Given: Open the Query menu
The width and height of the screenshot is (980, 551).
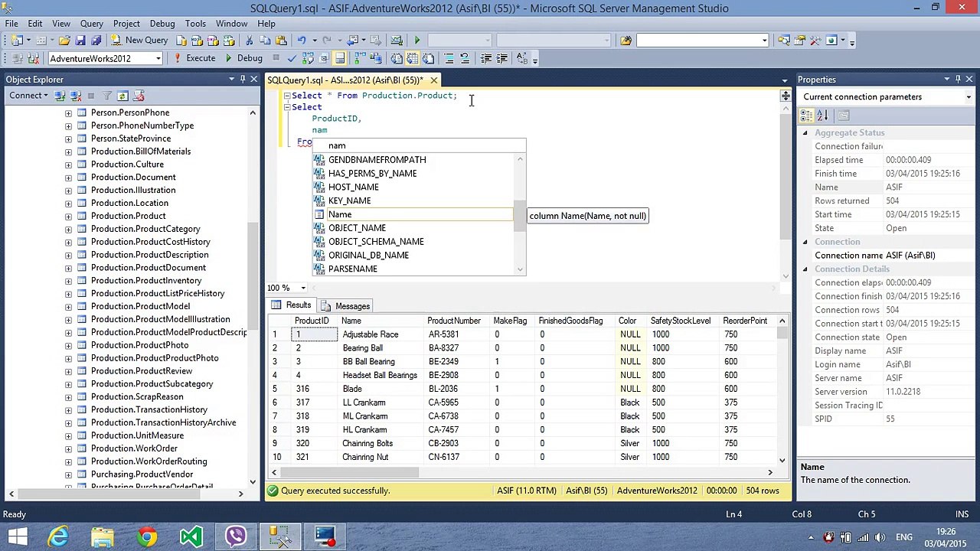Looking at the screenshot, I should (91, 24).
